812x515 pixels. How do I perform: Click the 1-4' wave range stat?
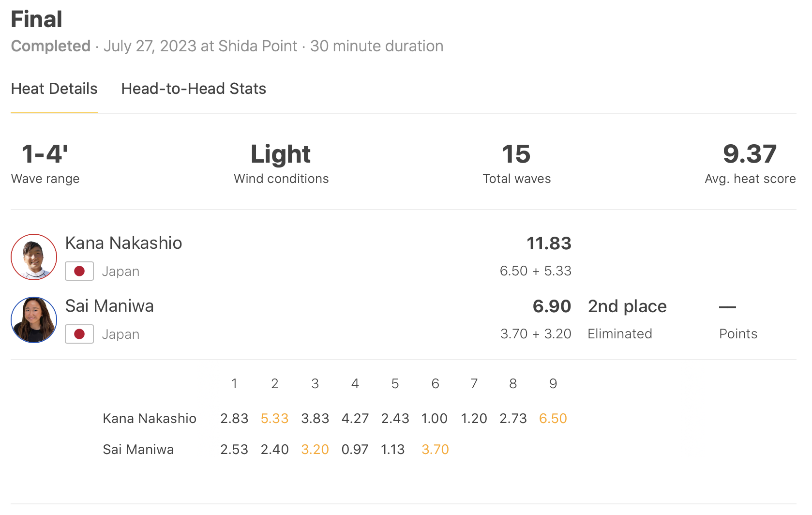point(45,155)
